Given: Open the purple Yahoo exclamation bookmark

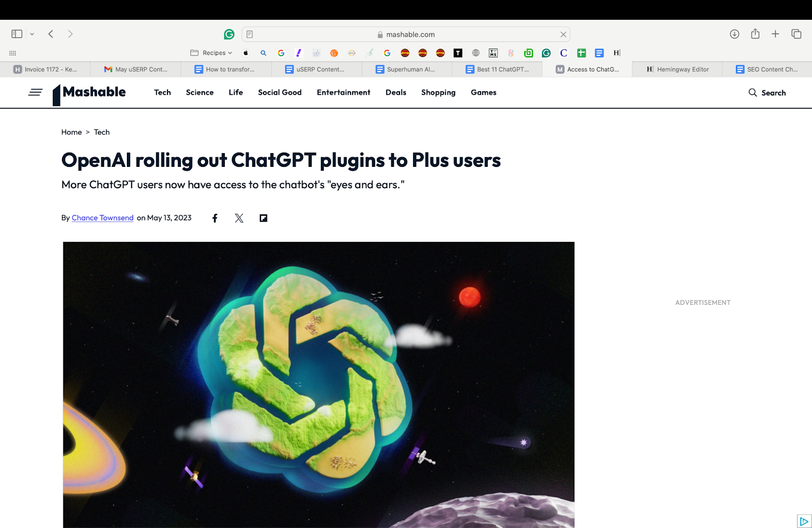Looking at the screenshot, I should coord(299,53).
